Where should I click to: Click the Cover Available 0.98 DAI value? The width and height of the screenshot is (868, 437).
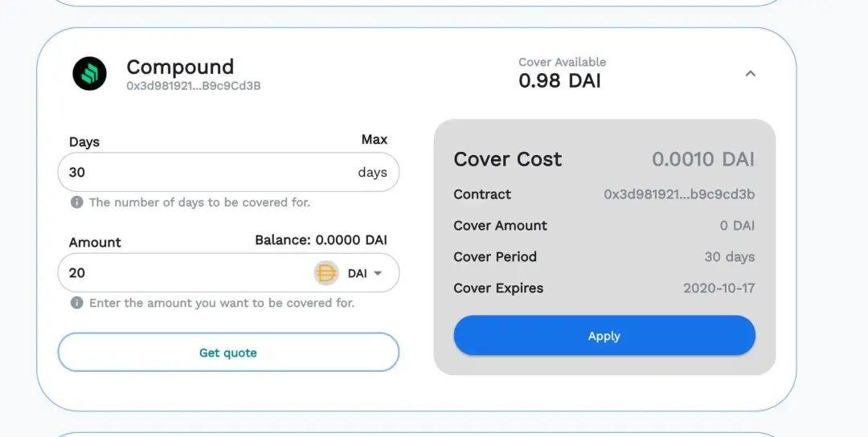tap(559, 81)
